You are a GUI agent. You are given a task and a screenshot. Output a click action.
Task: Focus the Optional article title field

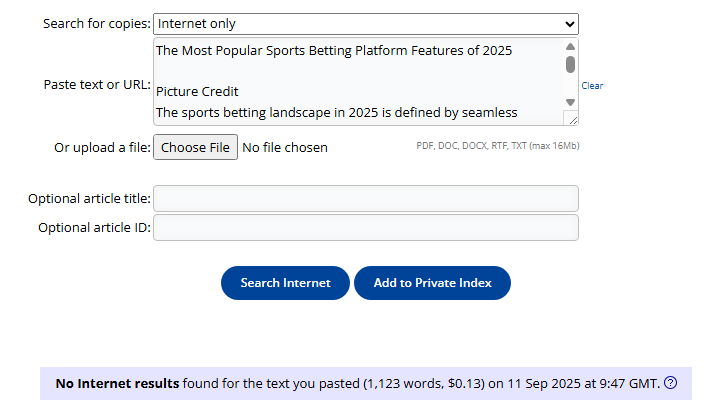(366, 199)
